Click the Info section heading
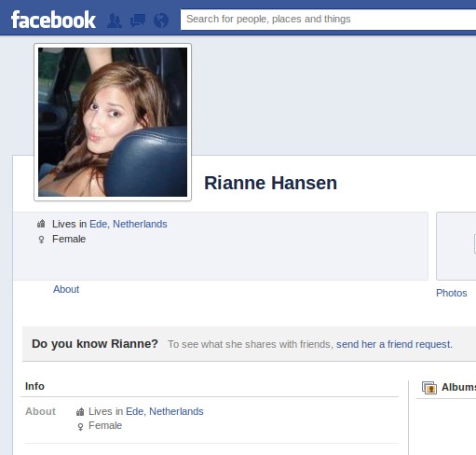 pos(34,386)
